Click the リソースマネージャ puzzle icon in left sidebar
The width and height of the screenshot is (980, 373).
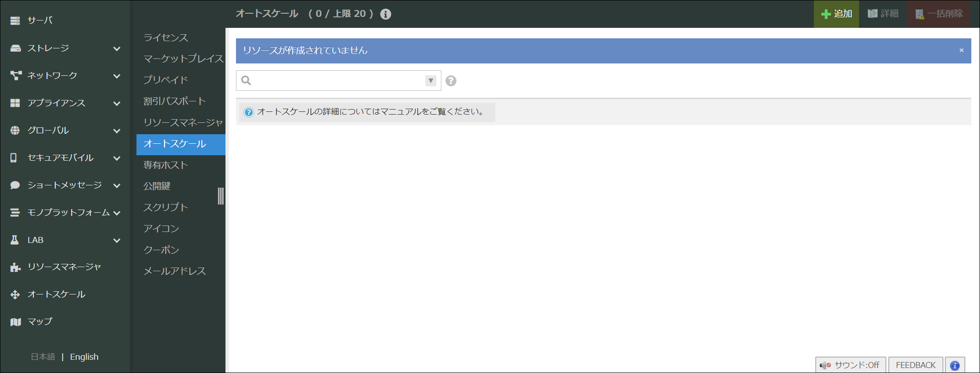tap(15, 267)
